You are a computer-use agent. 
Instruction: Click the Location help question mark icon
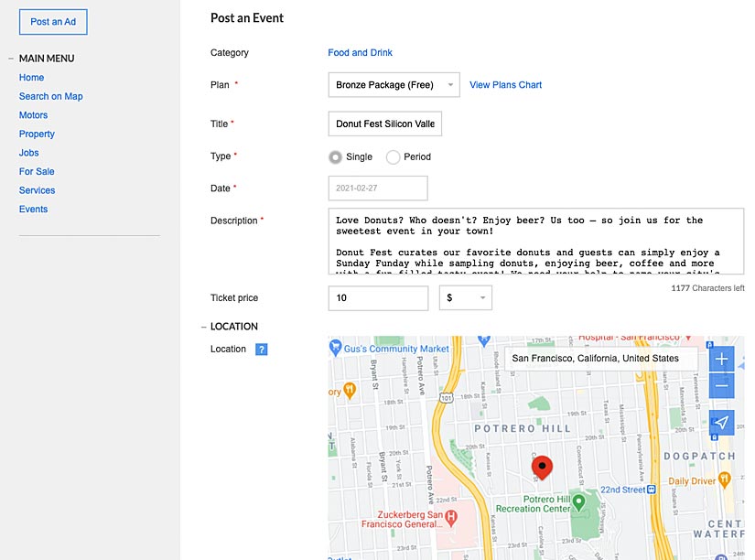click(x=261, y=350)
